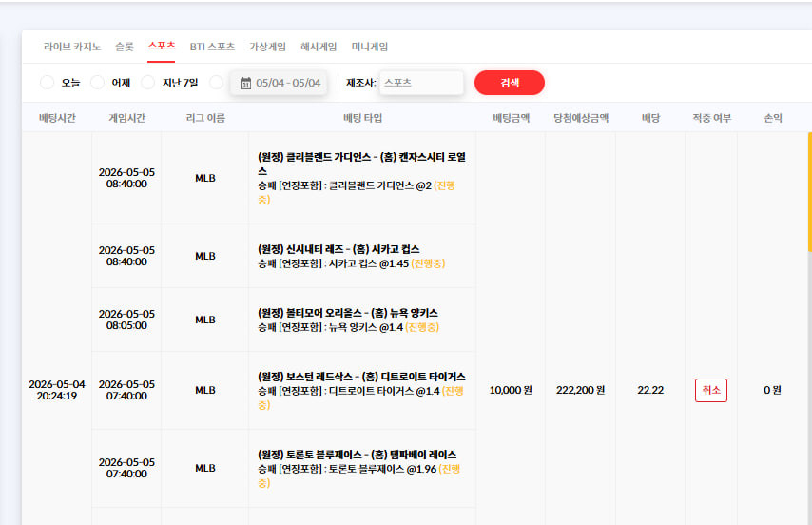Switch to 해시게임 tab
Viewport: 812px width, 525px height.
(x=319, y=47)
